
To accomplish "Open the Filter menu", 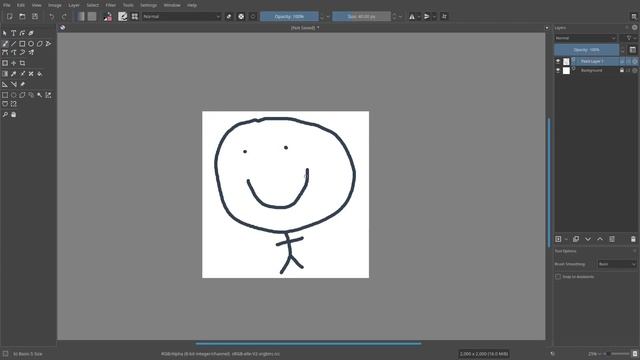I will click(x=111, y=5).
